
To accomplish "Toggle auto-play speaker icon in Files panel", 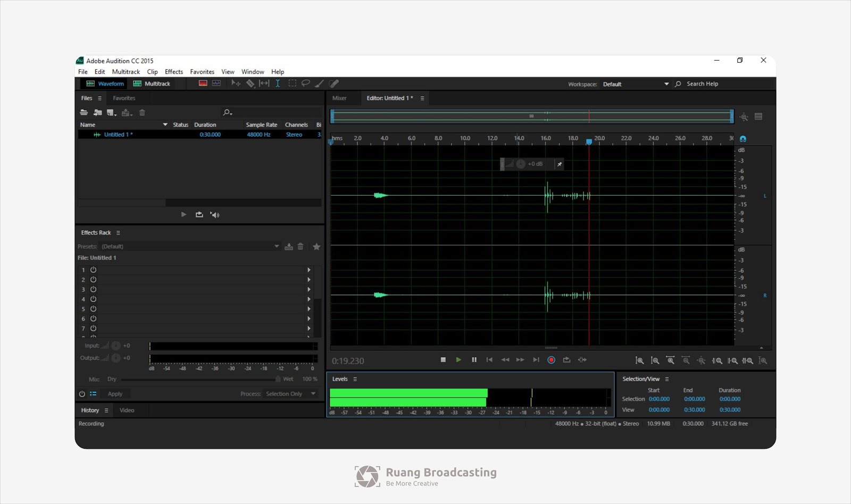I will (x=215, y=214).
